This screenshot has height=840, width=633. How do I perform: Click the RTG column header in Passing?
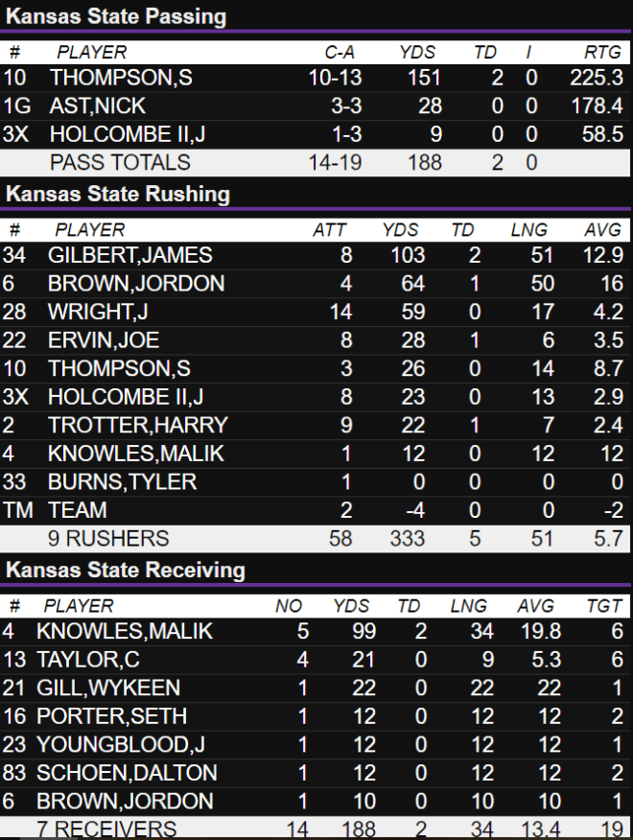point(602,52)
